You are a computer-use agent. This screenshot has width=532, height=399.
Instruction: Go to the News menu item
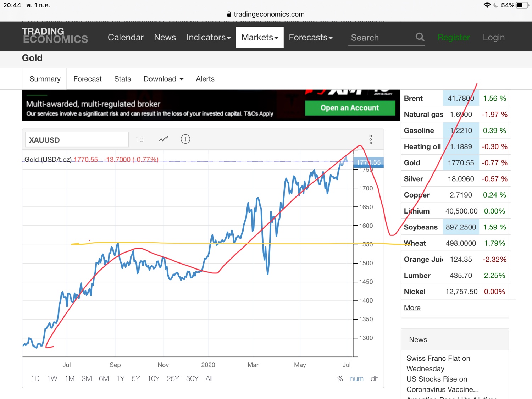165,37
